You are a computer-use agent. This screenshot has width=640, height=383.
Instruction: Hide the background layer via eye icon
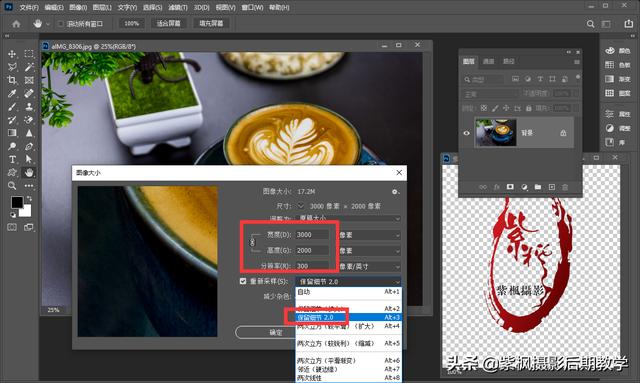click(467, 133)
